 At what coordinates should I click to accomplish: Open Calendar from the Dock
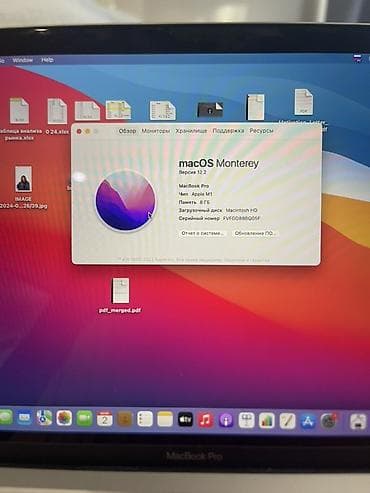tap(104, 419)
